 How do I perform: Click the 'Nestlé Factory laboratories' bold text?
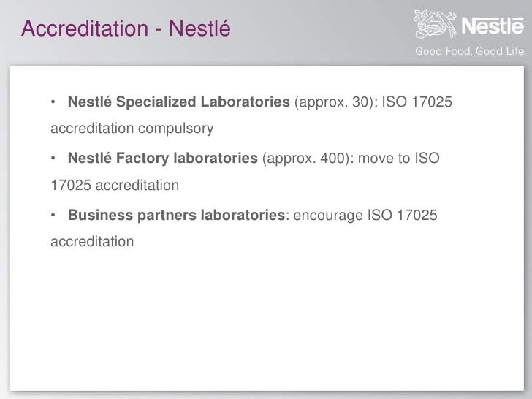163,158
